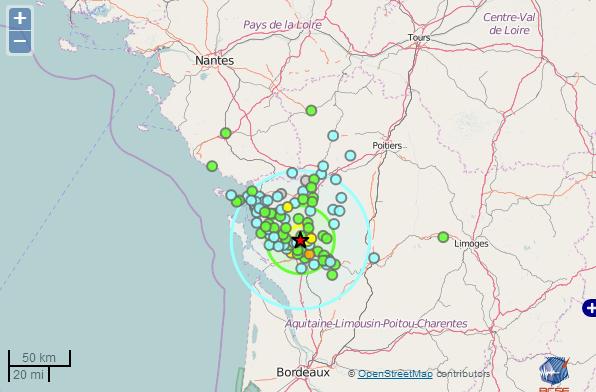
Task: Select the yellow marker right beside the star
Action: point(311,238)
